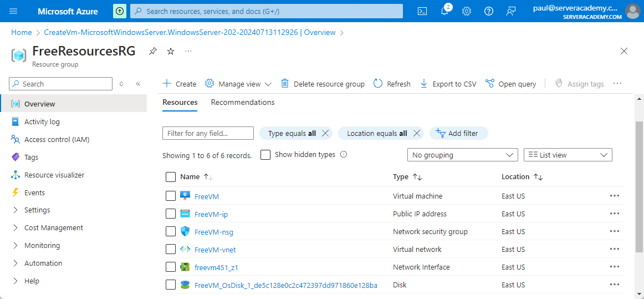
Task: Open more options next to the favorite star
Action: coord(188,52)
